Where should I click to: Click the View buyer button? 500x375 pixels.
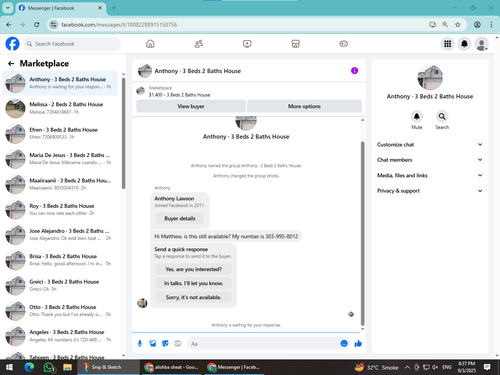point(191,106)
